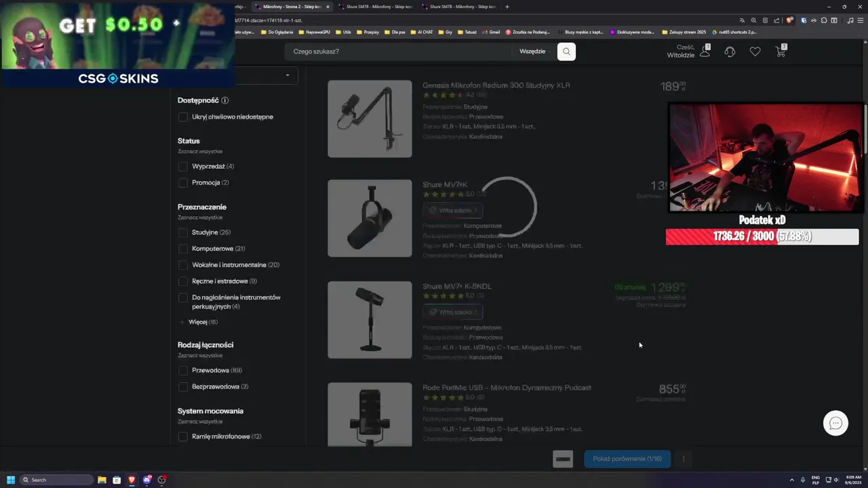Enable the Wyprzedaż filter
The height and width of the screenshot is (488, 868).
182,166
